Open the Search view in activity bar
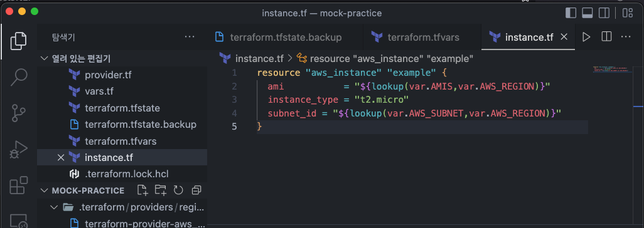Screen dimensions: 644x228 pos(18,76)
